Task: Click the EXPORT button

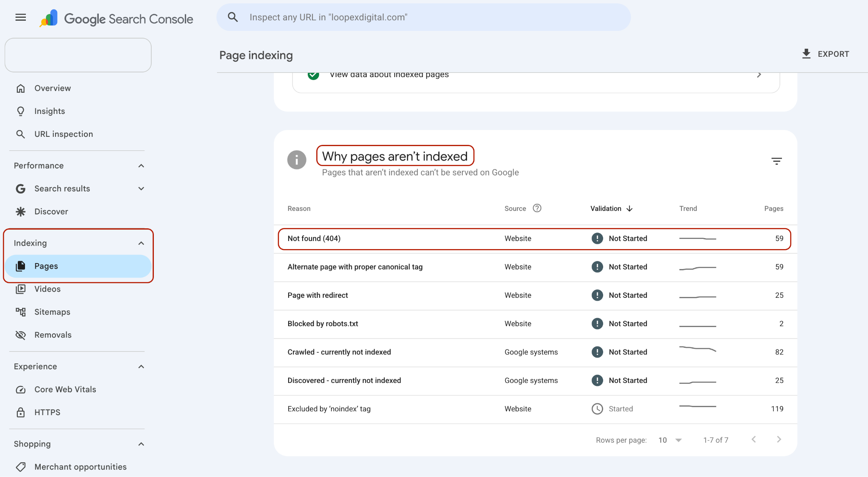Action: (x=826, y=54)
